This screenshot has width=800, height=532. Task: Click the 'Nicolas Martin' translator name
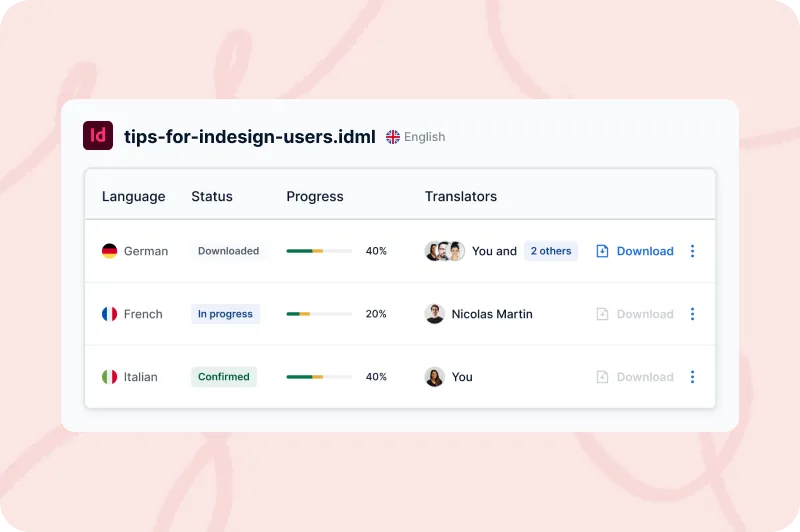click(x=492, y=314)
